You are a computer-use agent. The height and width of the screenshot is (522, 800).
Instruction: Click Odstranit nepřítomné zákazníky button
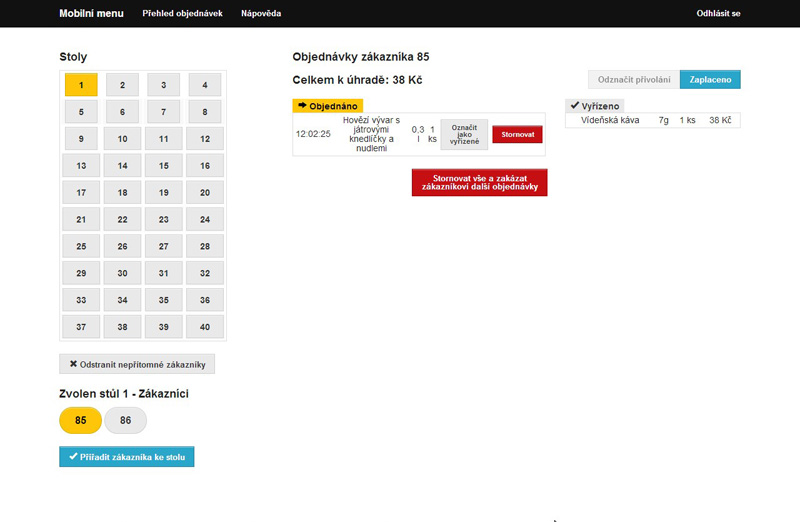137,364
